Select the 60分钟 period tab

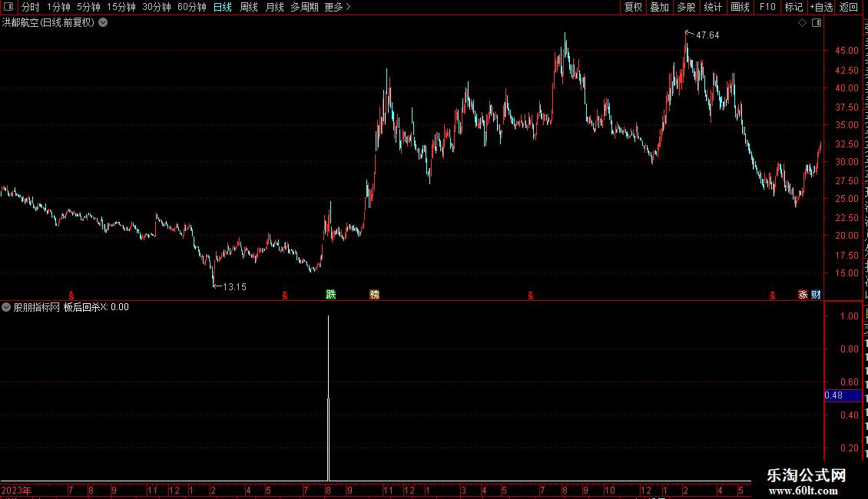click(191, 7)
